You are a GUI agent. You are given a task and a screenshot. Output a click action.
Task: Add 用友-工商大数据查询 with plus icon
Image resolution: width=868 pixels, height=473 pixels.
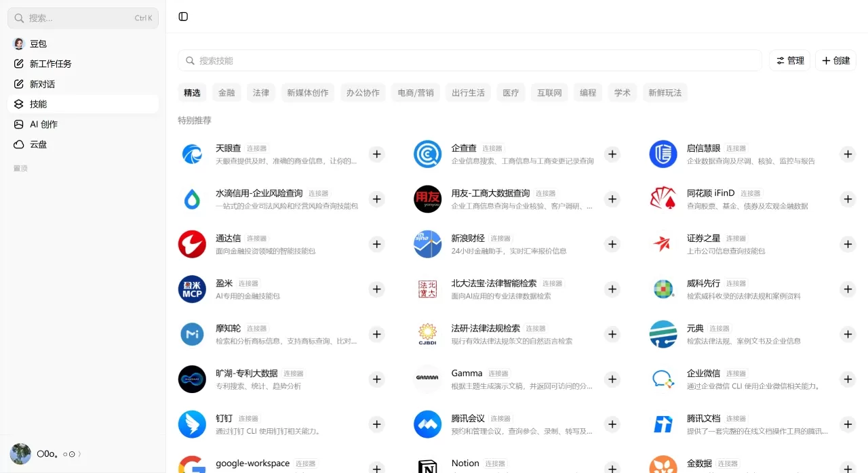[612, 199]
